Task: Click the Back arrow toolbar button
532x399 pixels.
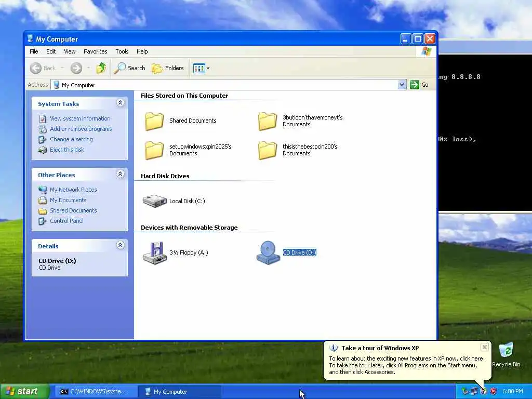Action: tap(36, 68)
